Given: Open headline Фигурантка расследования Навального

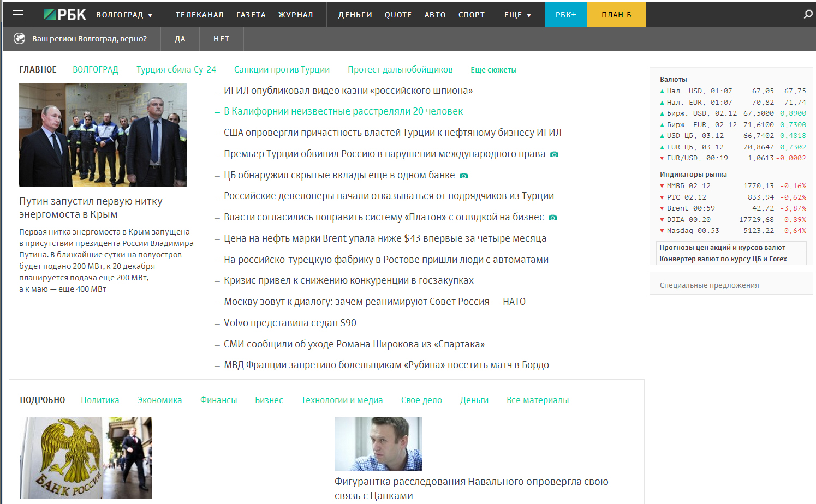Looking at the screenshot, I should click(x=472, y=489).
